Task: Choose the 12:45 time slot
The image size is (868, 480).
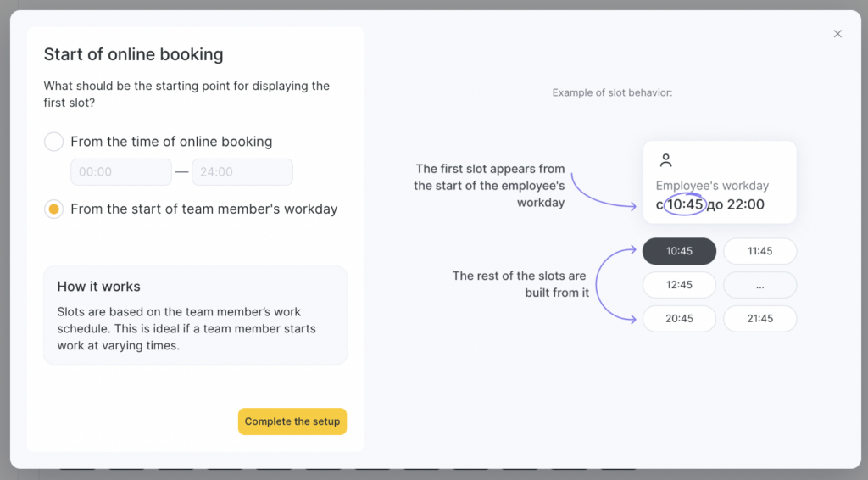Action: [x=679, y=285]
